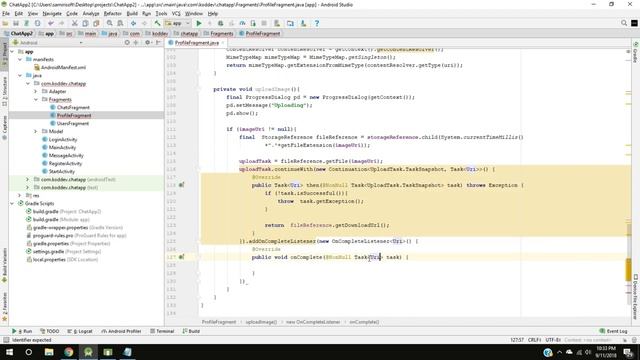Toggle the Favorites tool window button
The height and width of the screenshot is (360, 640).
4,307
